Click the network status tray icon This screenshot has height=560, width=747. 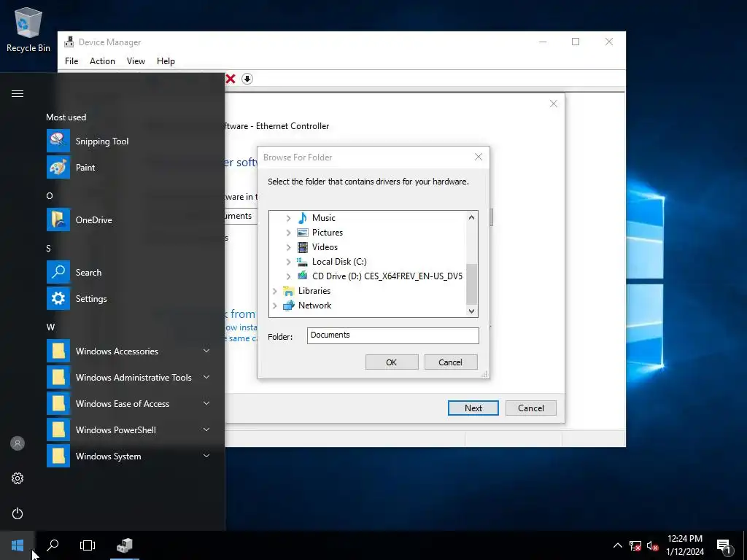pyautogui.click(x=635, y=545)
